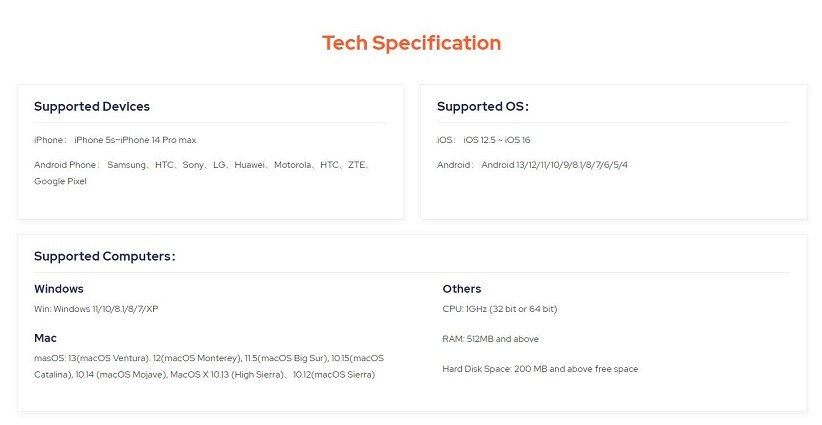Select the CPU: 1GHz requirement line

(500, 309)
